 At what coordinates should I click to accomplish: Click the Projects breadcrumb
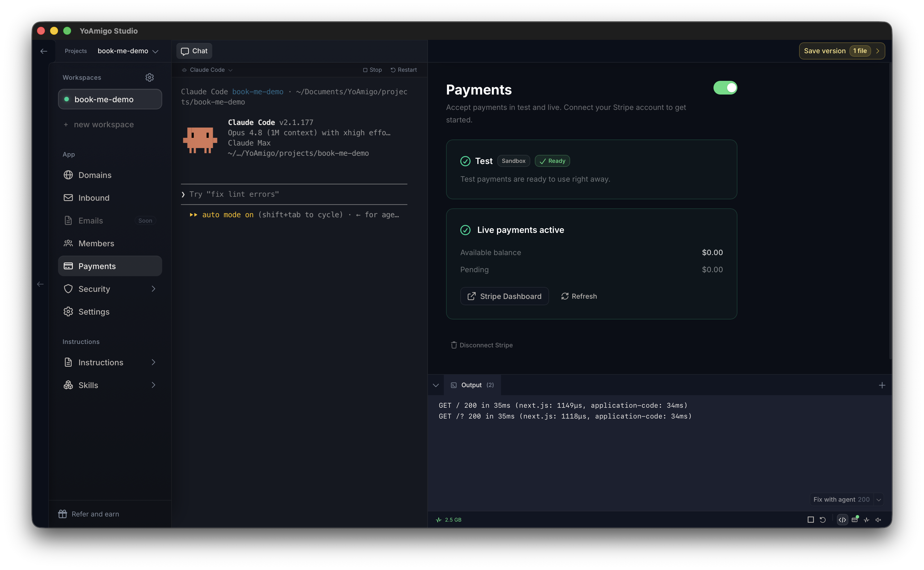(76, 51)
